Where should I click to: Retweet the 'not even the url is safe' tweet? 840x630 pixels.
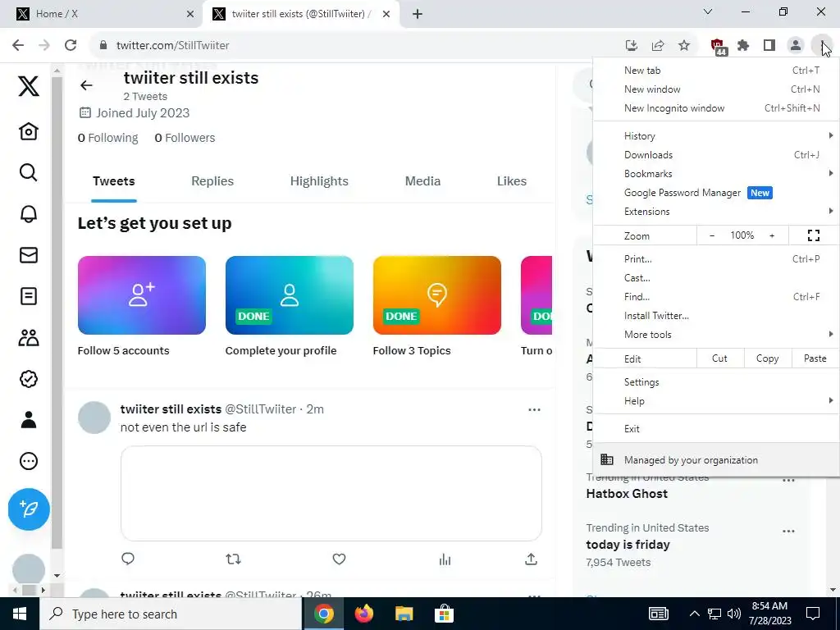click(x=233, y=559)
